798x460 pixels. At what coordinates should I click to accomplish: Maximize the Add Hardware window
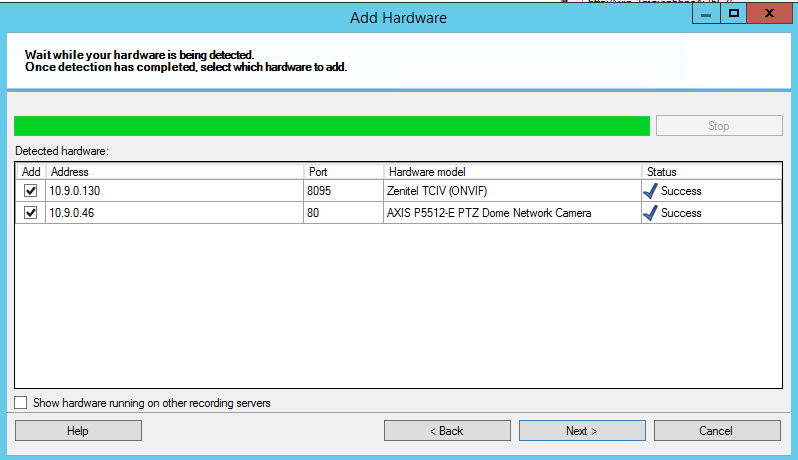(734, 13)
